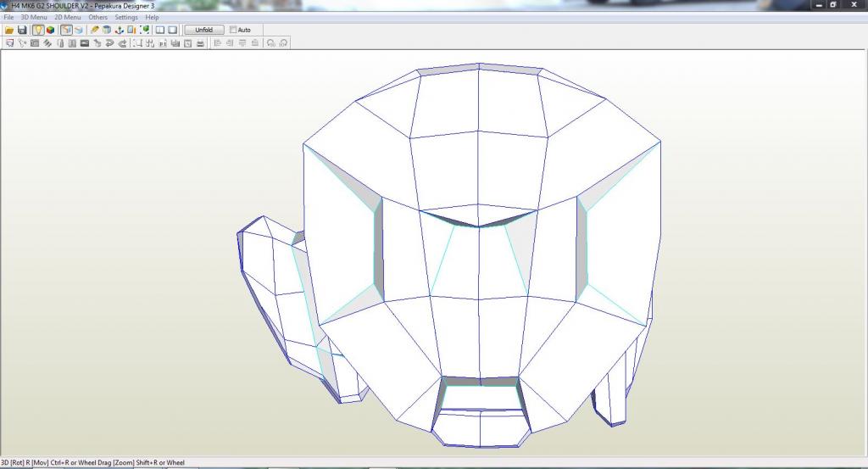This screenshot has height=469, width=868.
Task: Click the blue layered sheets icon
Action: pyautogui.click(x=79, y=30)
